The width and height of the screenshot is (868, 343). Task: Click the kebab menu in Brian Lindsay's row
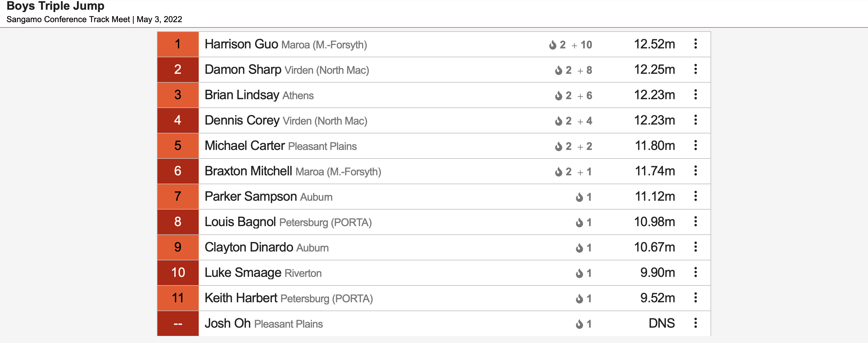pos(696,95)
